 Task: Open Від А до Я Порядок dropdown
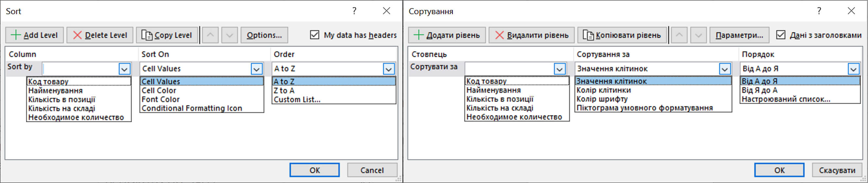click(854, 69)
